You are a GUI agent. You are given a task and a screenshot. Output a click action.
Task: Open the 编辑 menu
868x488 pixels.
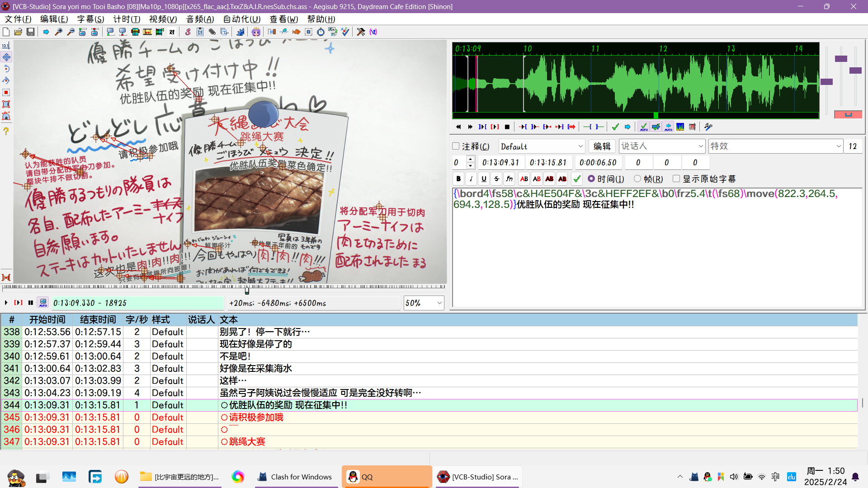[x=54, y=19]
